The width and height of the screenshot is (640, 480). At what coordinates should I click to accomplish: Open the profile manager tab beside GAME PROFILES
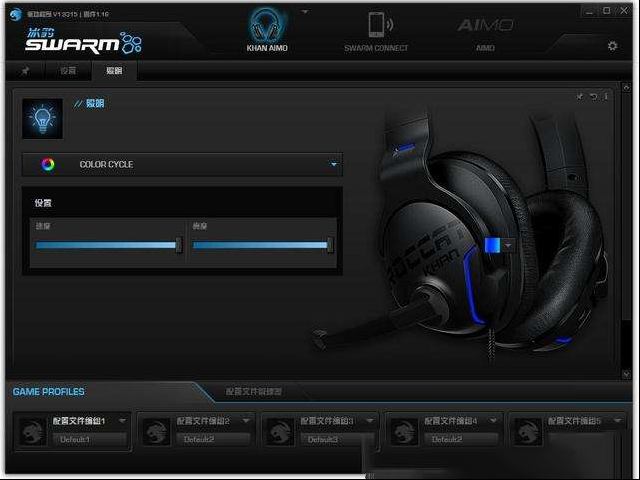click(x=253, y=392)
